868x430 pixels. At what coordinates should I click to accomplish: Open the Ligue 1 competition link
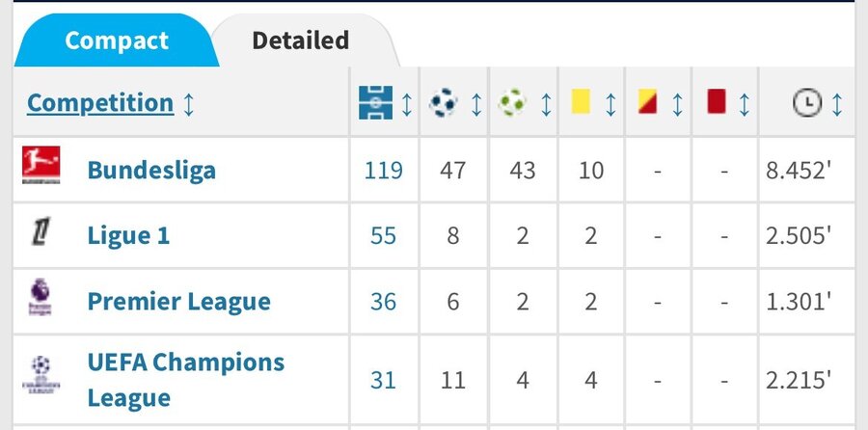tap(128, 236)
